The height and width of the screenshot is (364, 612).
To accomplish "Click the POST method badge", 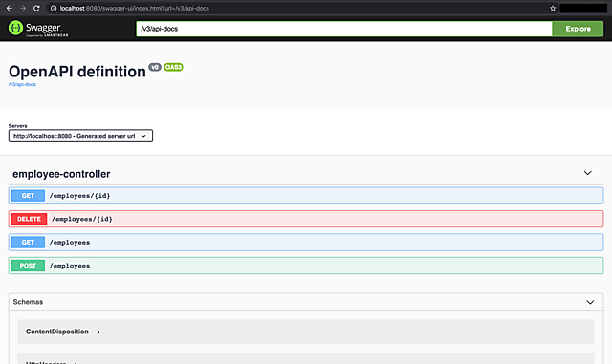I will (28, 266).
